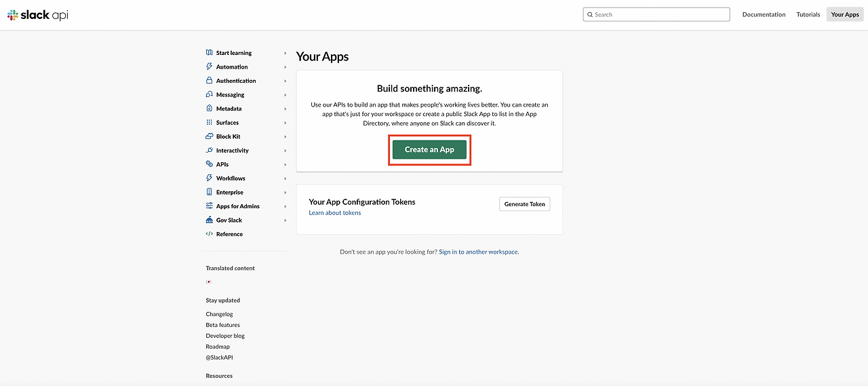
Task: Click Sign in to another workspace
Action: pos(478,252)
